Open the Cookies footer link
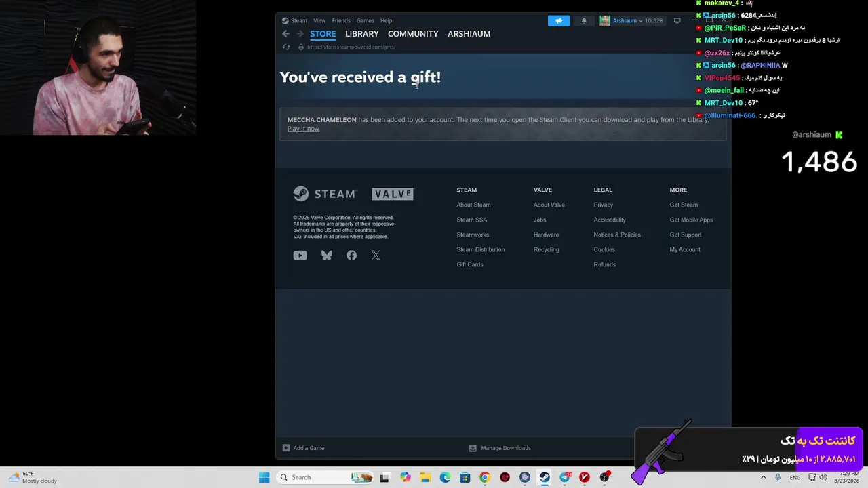 [x=604, y=249]
